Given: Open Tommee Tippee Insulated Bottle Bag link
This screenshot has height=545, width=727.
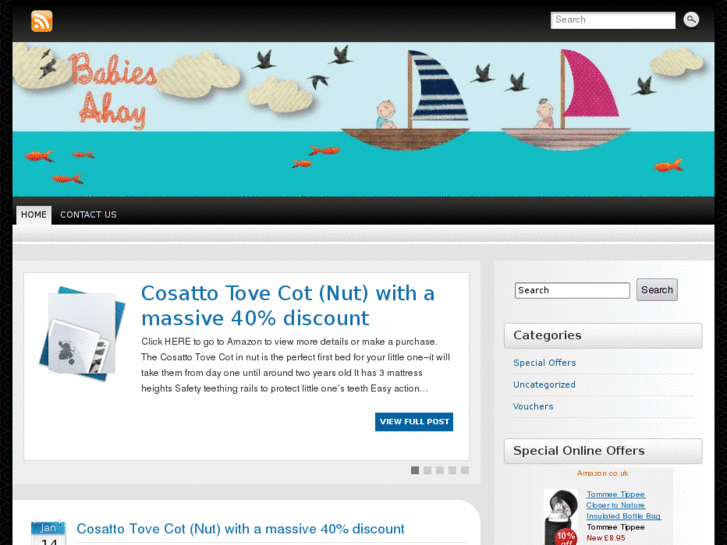Looking at the screenshot, I should (624, 505).
